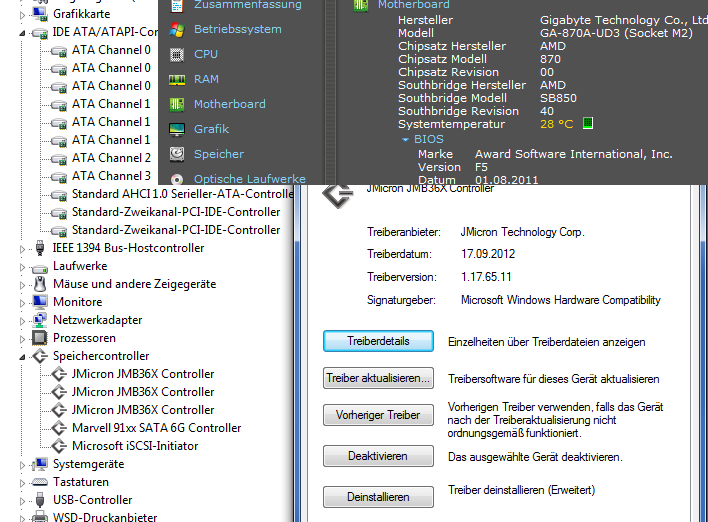
Task: Click BIOS date 01.08.2011 in Speccy
Action: tap(506, 180)
